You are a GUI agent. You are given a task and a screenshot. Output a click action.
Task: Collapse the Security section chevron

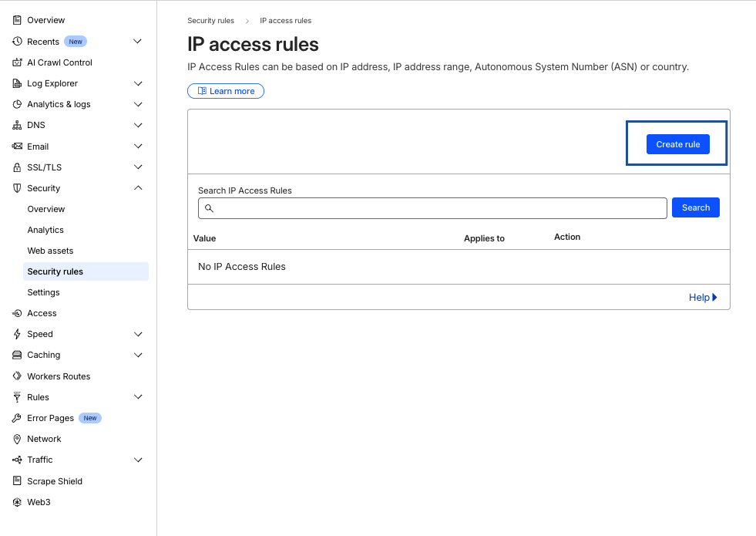(138, 187)
